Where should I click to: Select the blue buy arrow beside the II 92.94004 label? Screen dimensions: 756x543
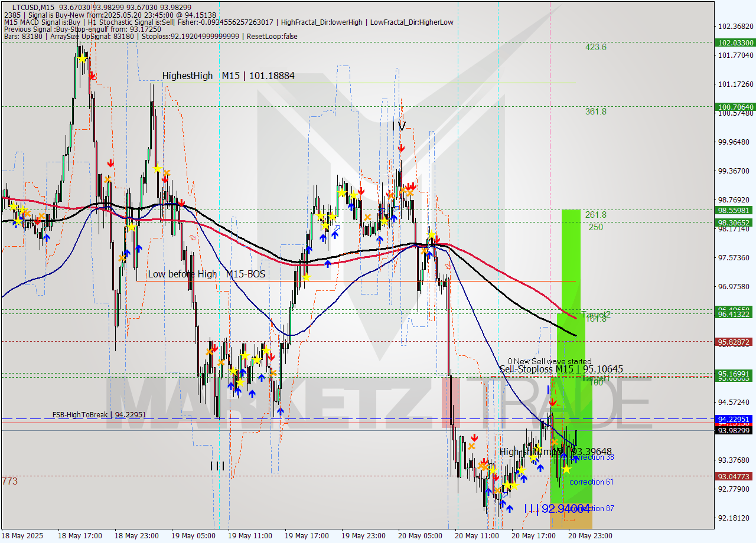pos(510,509)
